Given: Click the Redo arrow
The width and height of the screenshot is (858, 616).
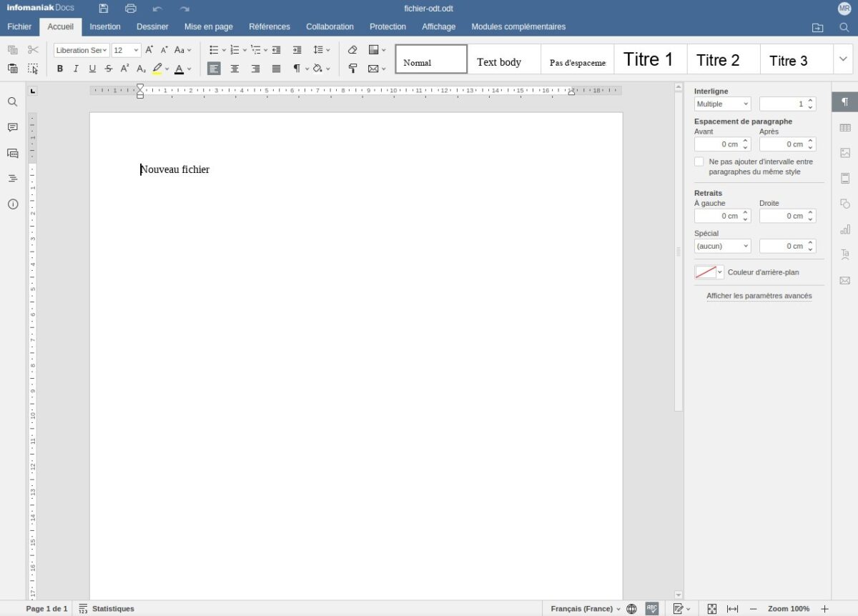Looking at the screenshot, I should click(x=184, y=9).
